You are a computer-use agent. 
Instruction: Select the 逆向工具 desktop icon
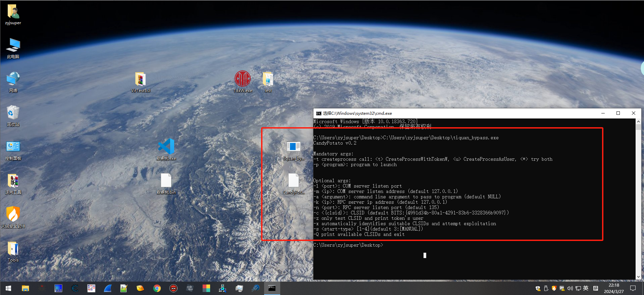13,184
